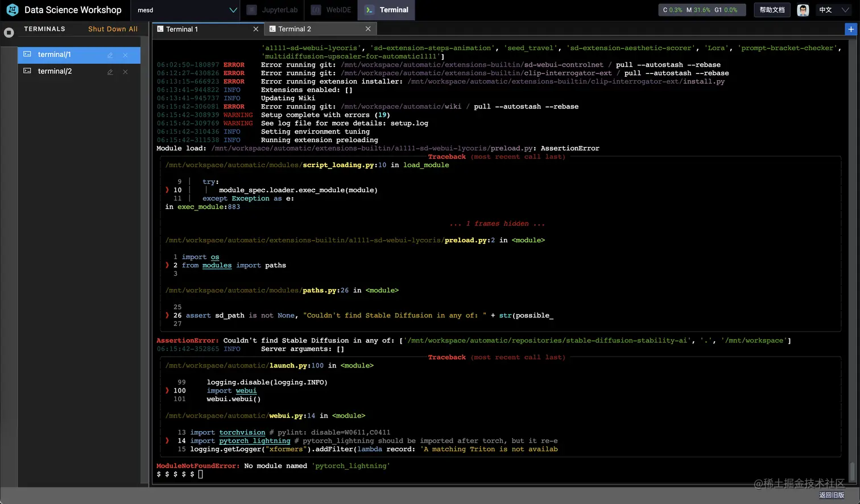Open the WebIDE tab
Screen dimensions: 860x504
tap(333, 10)
